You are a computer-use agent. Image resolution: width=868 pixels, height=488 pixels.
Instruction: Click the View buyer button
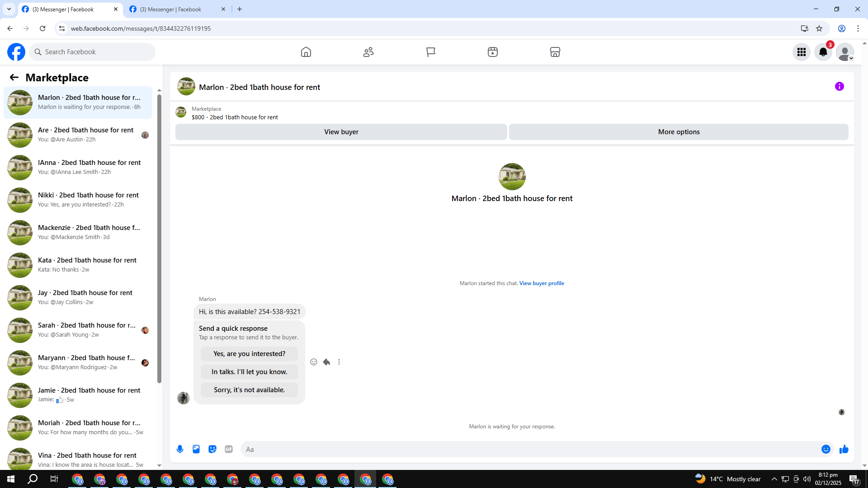(x=341, y=132)
